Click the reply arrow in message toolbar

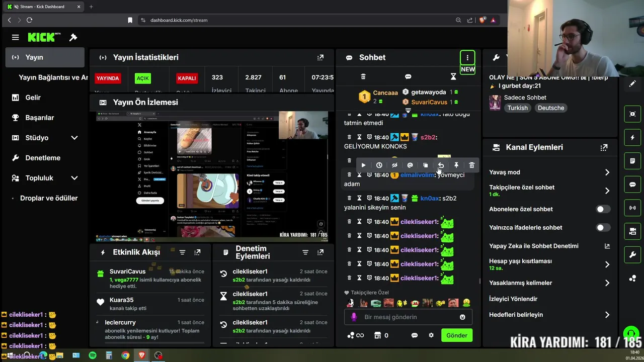pyautogui.click(x=441, y=165)
